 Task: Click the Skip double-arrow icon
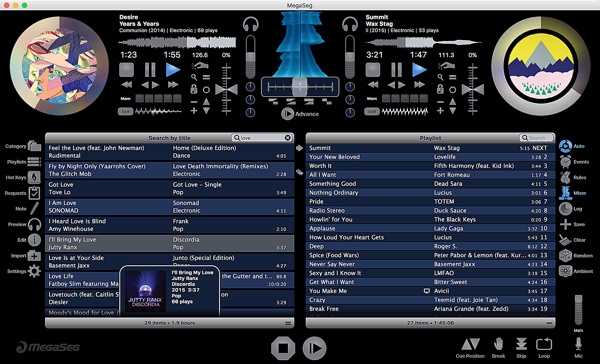[x=521, y=344]
